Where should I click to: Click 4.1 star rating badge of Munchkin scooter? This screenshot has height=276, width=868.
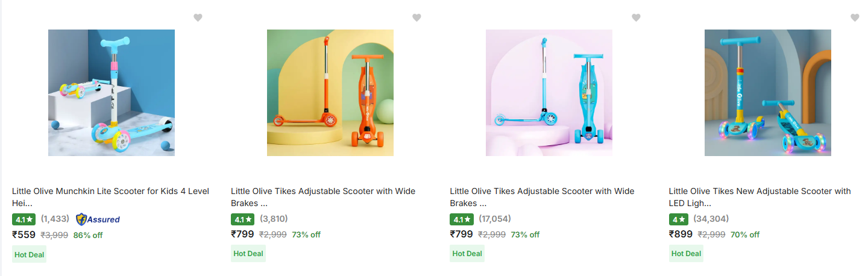click(x=24, y=219)
